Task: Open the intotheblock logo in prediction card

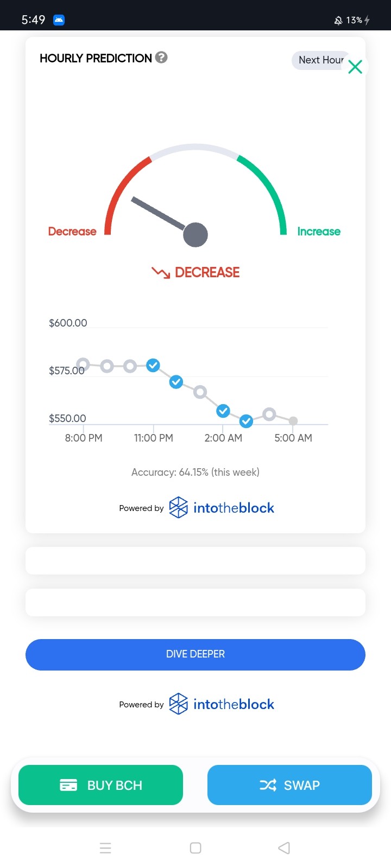Action: tap(222, 508)
